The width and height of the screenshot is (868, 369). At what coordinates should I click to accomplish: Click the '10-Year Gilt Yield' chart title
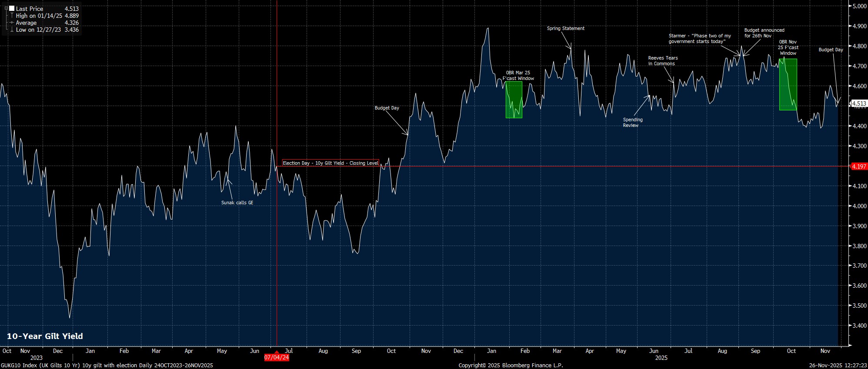tap(45, 336)
